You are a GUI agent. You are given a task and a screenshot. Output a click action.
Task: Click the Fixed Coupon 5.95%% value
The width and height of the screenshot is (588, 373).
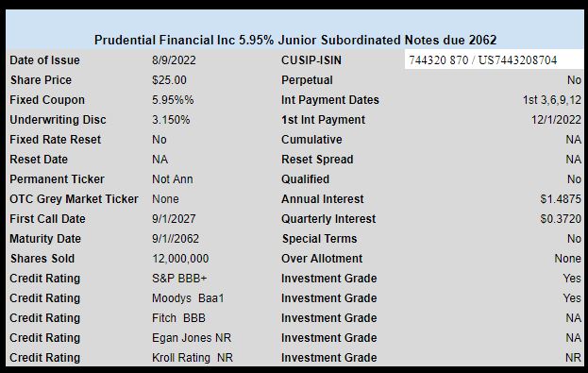pos(173,100)
